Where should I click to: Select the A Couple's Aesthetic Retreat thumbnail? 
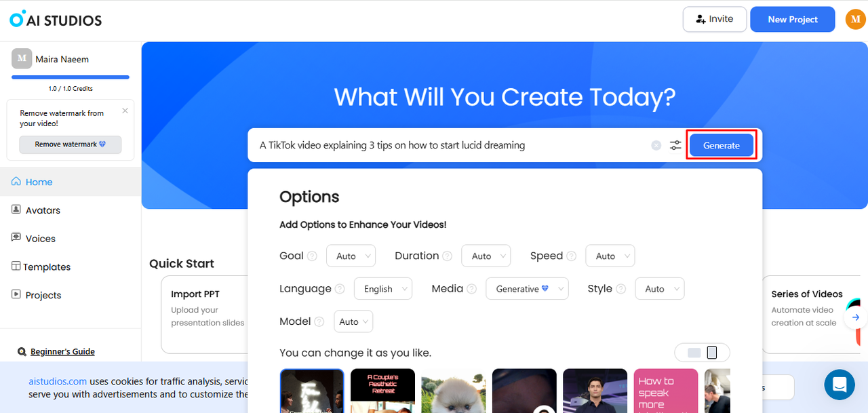(382, 391)
